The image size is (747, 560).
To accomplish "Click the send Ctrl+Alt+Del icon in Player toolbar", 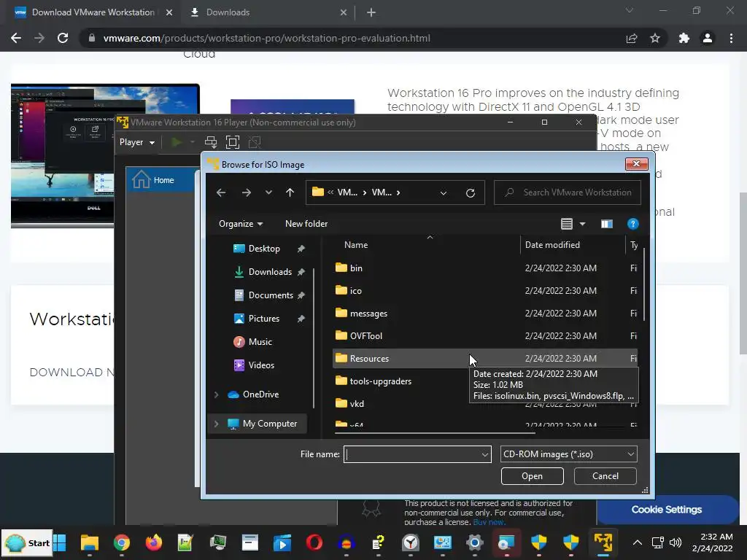I will tap(211, 142).
